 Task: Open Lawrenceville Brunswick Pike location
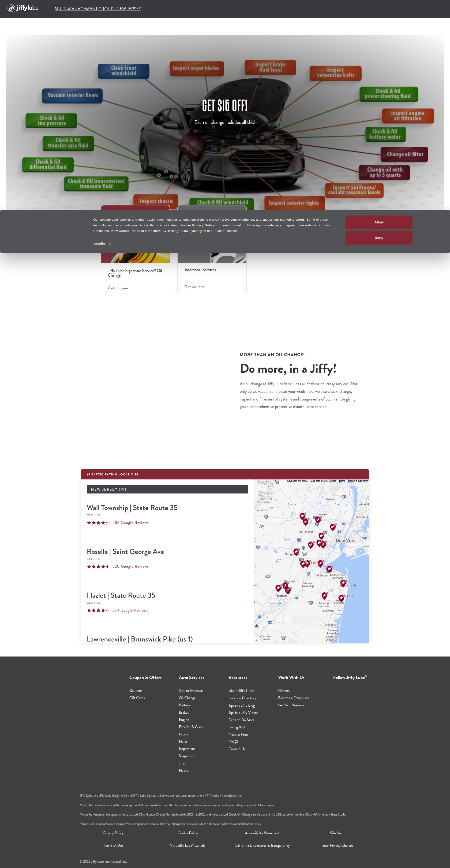140,639
